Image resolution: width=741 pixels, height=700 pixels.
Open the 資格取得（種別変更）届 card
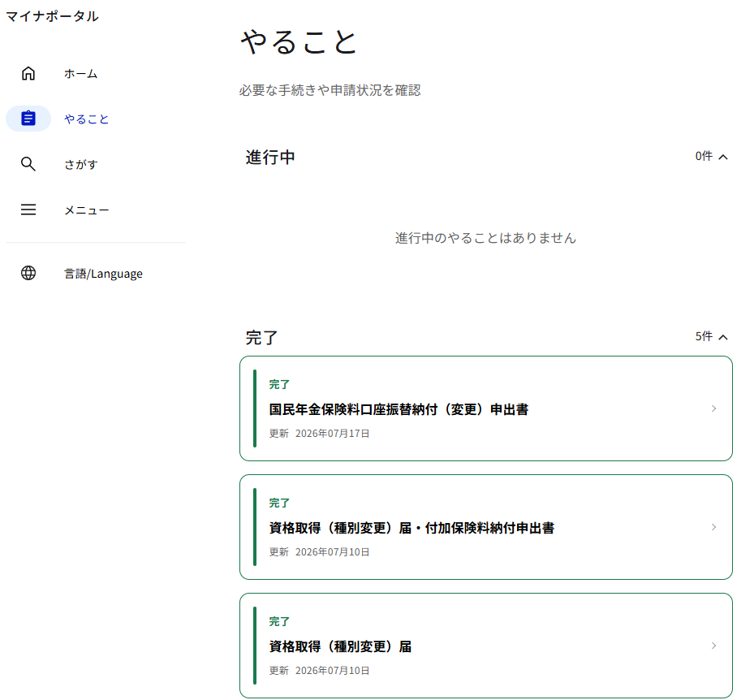tap(486, 646)
